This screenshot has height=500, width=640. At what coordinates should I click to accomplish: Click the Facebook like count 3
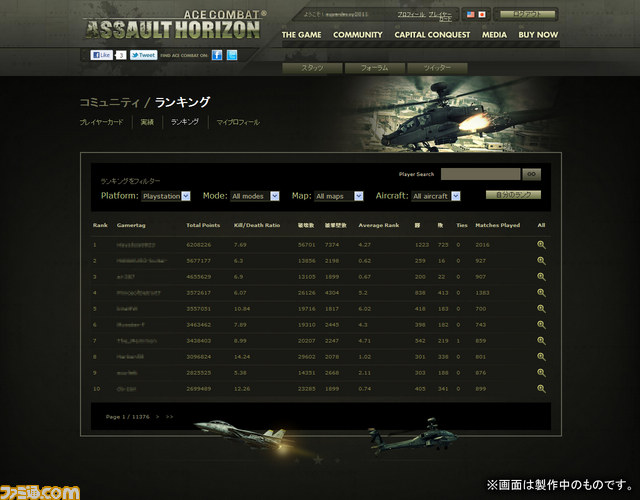(121, 55)
